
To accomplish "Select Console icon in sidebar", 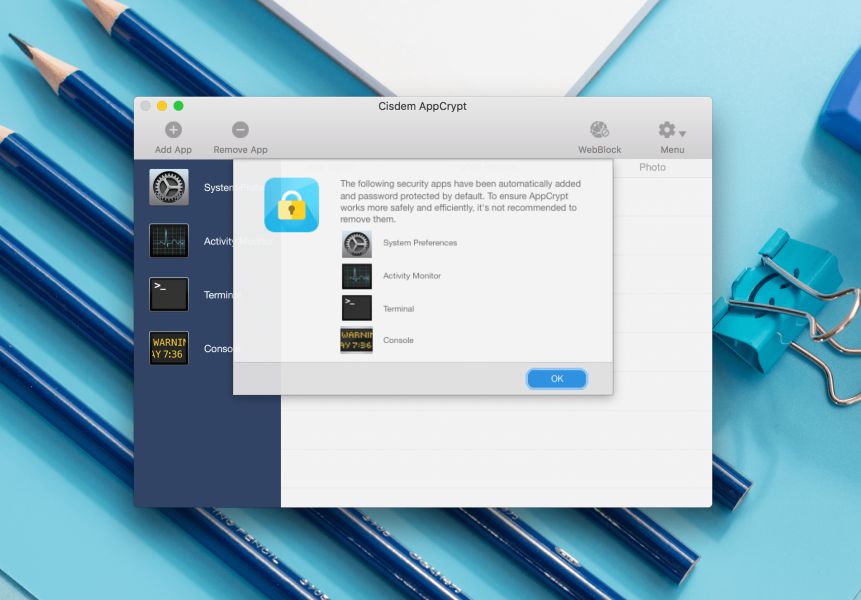I will (169, 348).
